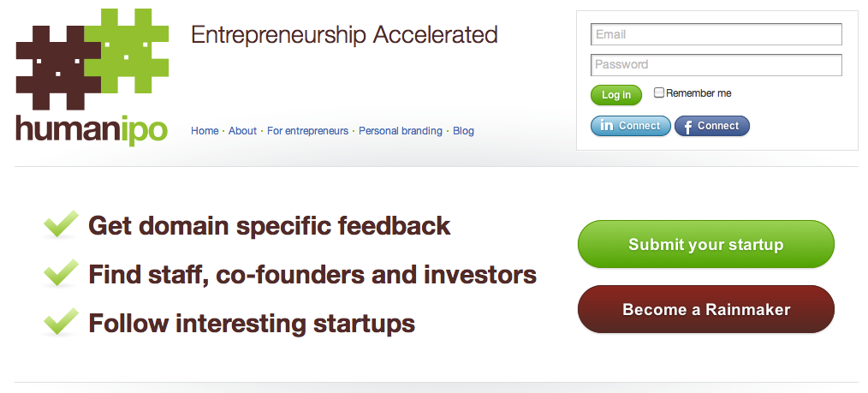Click the green Log in button
Screen dimensions: 868x393
(616, 95)
